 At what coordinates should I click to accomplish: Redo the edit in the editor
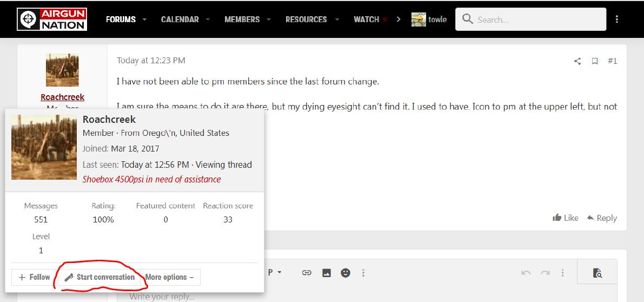545,272
